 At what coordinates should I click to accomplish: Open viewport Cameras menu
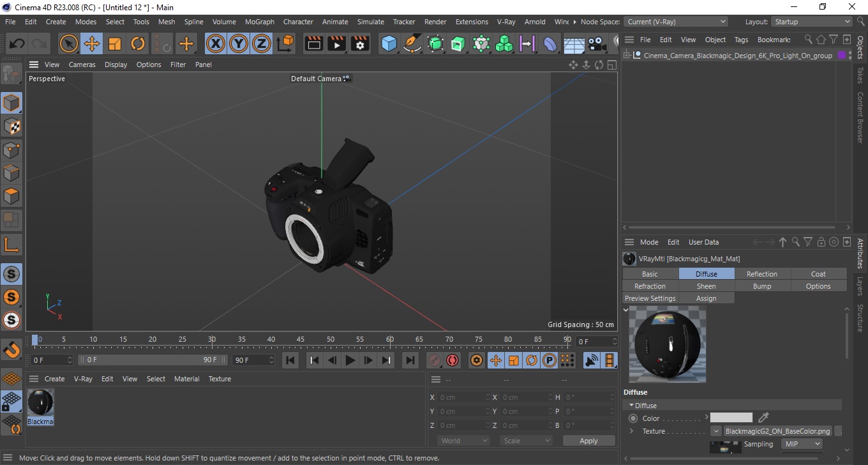tap(82, 65)
